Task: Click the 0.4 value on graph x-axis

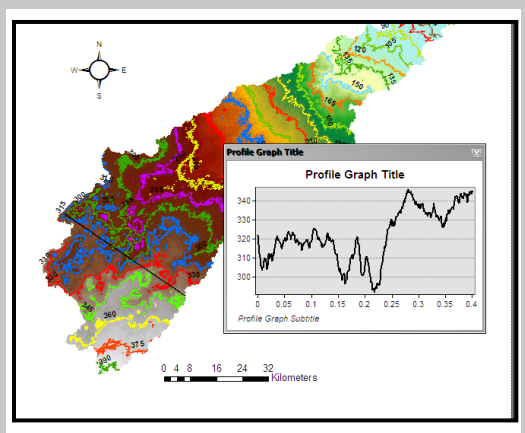Action: coord(471,304)
